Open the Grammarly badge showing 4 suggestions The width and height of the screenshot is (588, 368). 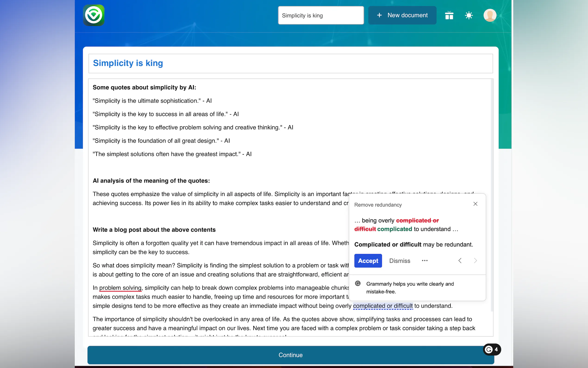[x=492, y=349]
